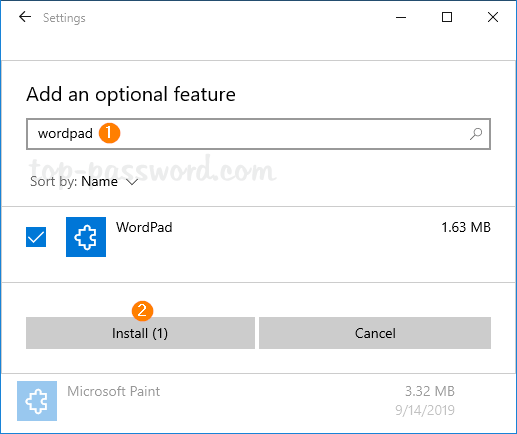Click the chevron next to Name
This screenshot has width=517, height=434.
(132, 182)
